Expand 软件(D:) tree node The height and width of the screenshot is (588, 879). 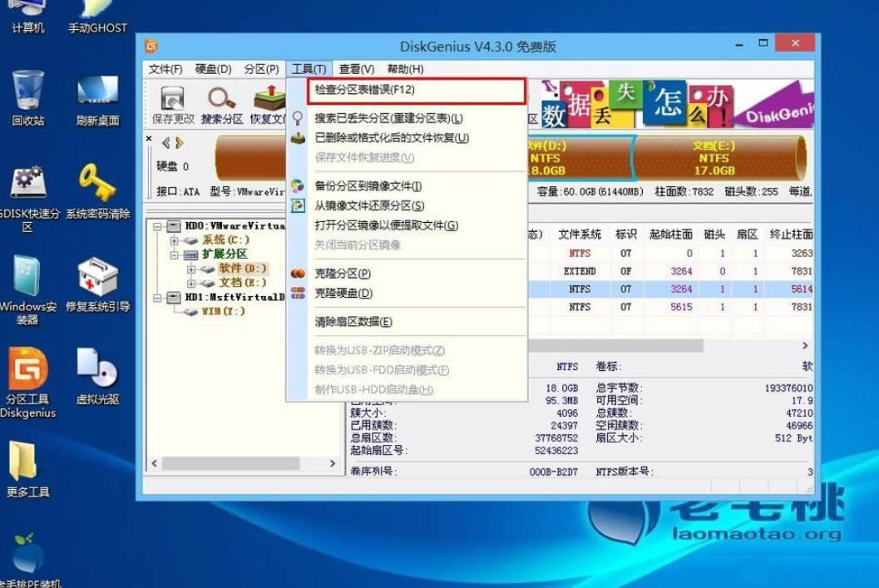(191, 269)
